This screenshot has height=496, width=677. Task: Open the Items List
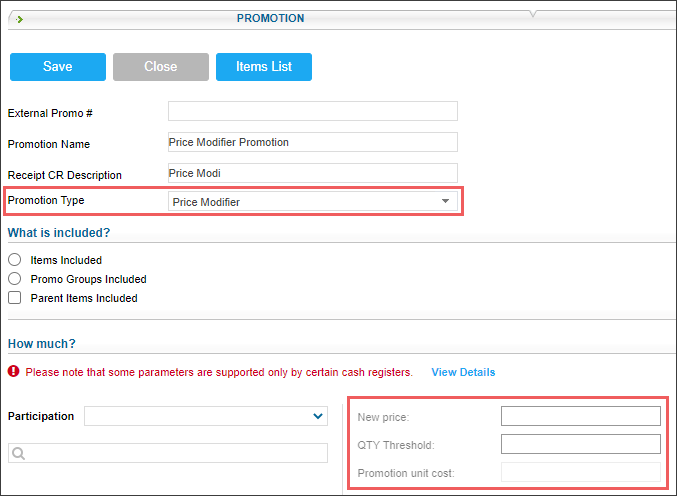coord(264,67)
